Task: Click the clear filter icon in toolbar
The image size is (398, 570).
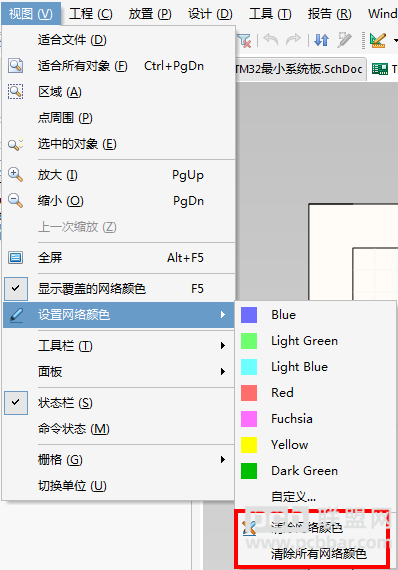Action: [x=245, y=40]
